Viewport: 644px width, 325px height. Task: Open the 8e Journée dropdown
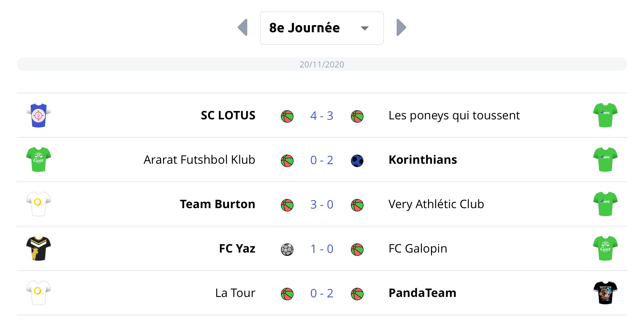click(322, 28)
